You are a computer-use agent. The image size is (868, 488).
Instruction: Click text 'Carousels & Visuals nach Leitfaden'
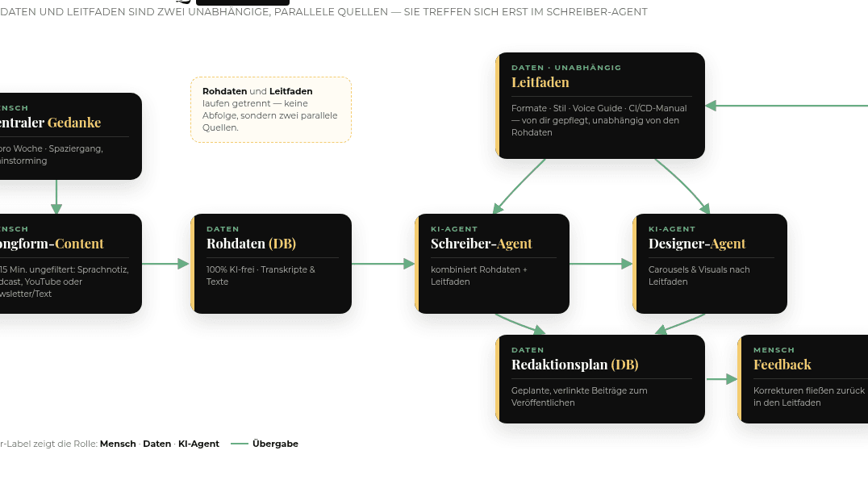tap(699, 276)
